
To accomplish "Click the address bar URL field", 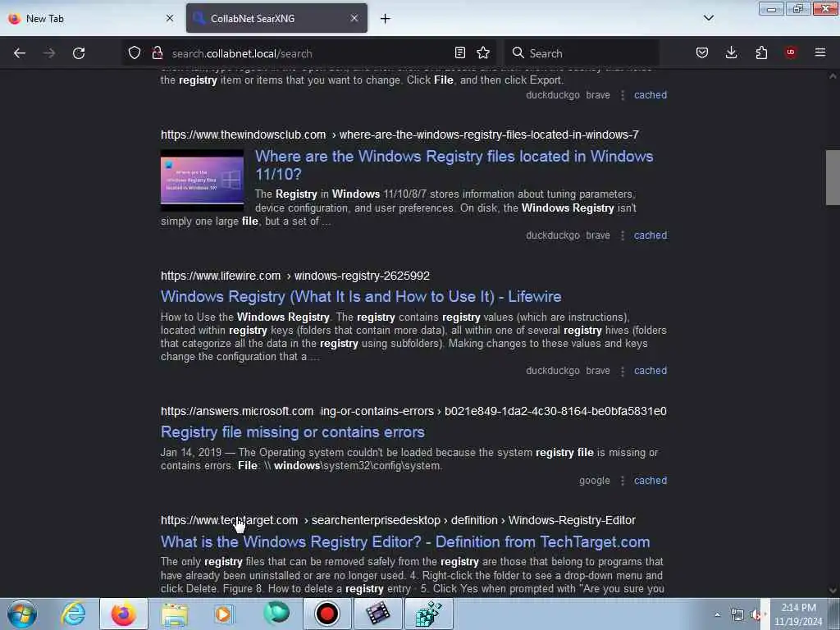I will tap(308, 53).
